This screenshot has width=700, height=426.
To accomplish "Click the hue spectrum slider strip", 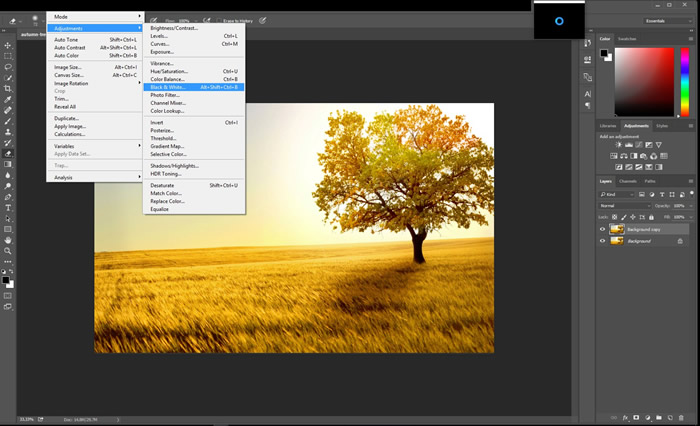I will click(x=685, y=82).
